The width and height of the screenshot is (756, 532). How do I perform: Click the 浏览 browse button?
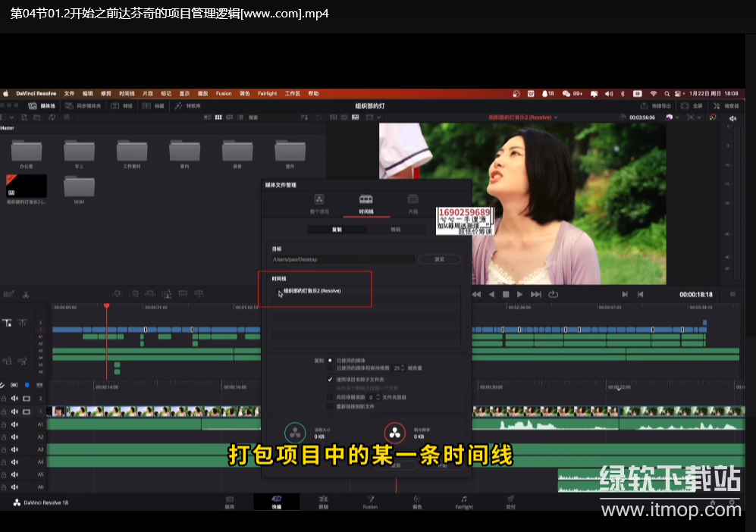click(x=439, y=259)
